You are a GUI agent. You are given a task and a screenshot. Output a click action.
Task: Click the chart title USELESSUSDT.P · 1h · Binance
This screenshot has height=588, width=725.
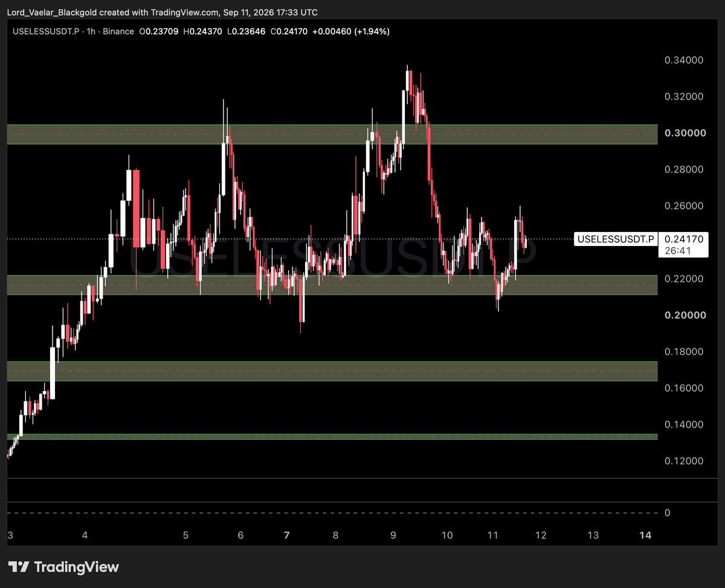[x=74, y=31]
